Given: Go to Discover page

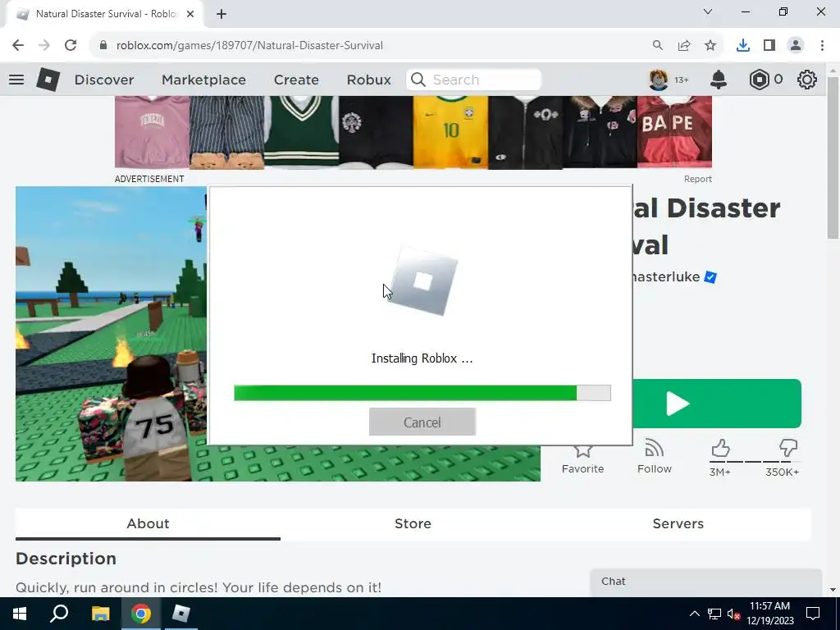Looking at the screenshot, I should click(104, 80).
